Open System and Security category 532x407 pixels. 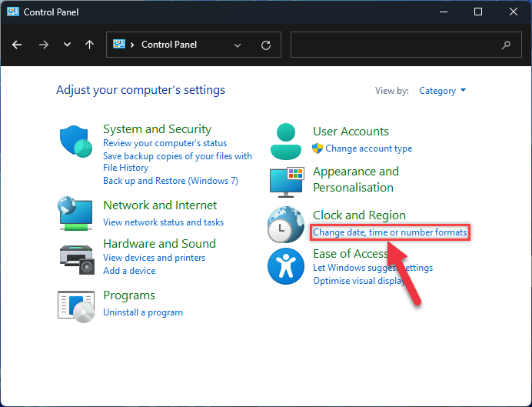click(157, 129)
